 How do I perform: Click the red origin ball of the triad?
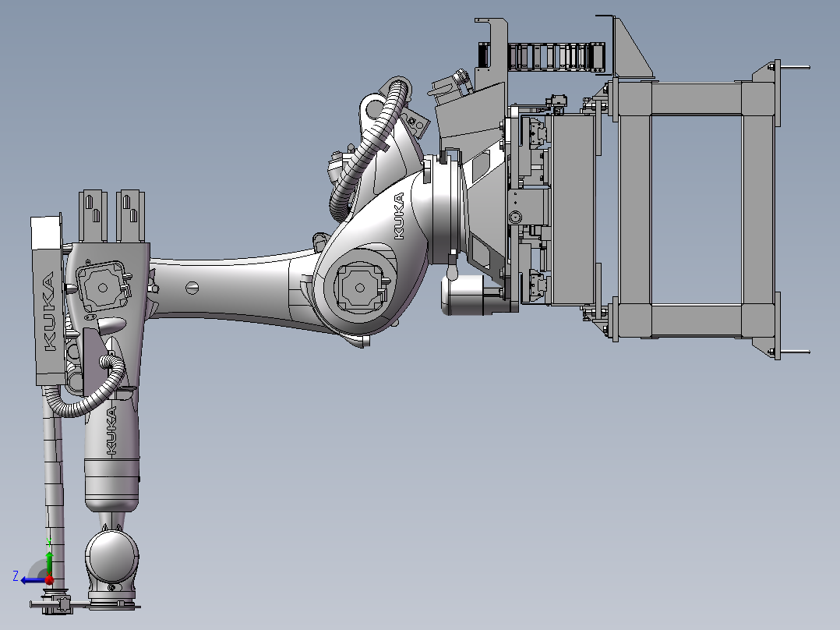pos(49,579)
